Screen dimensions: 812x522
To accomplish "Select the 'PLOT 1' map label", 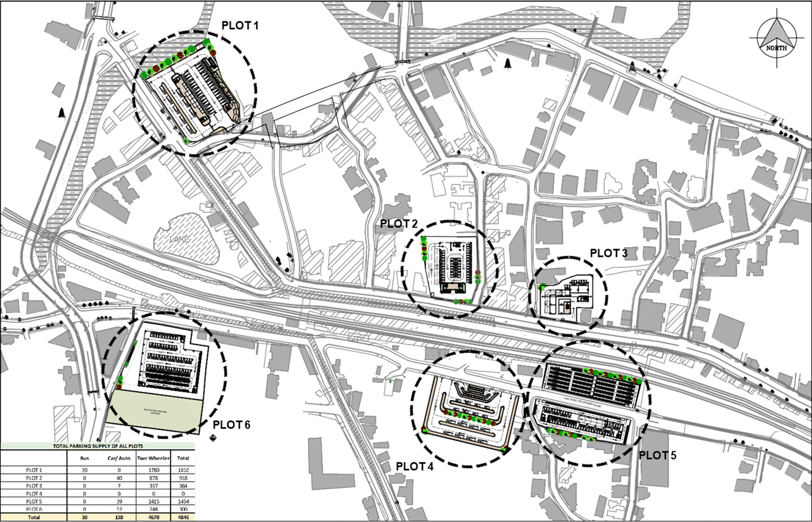I will pos(239,26).
